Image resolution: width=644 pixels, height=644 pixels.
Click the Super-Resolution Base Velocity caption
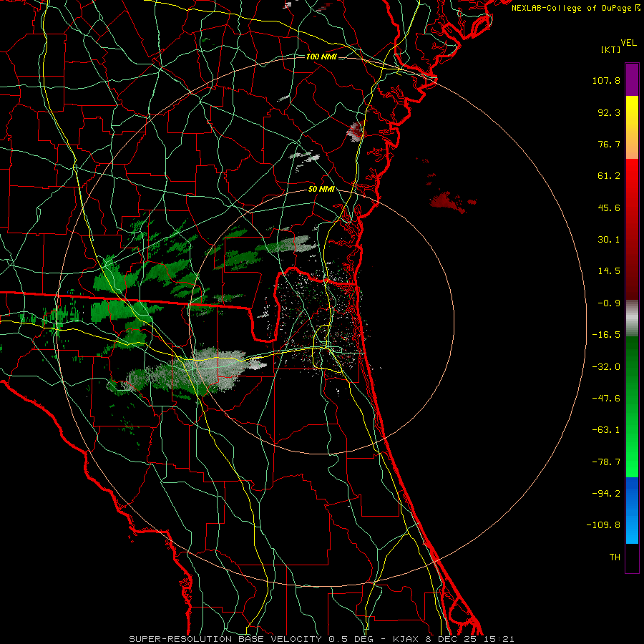tap(321, 639)
